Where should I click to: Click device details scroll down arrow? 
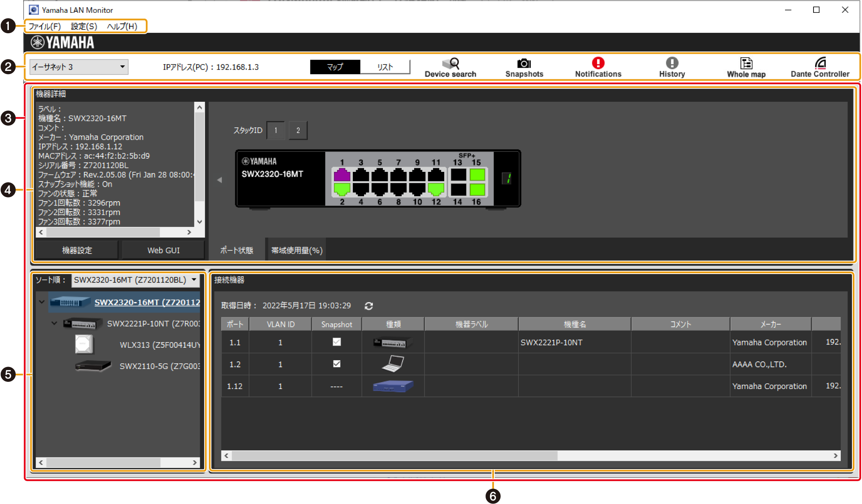[x=200, y=222]
